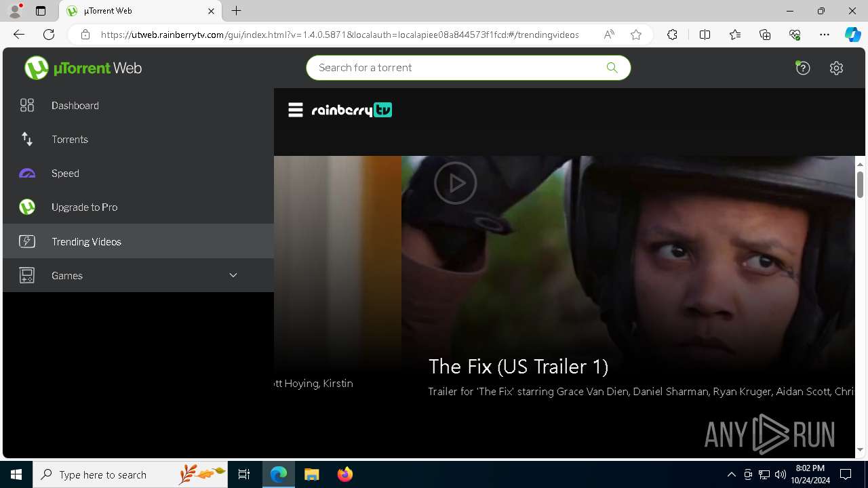
Task: Open the notifications center
Action: 846,474
